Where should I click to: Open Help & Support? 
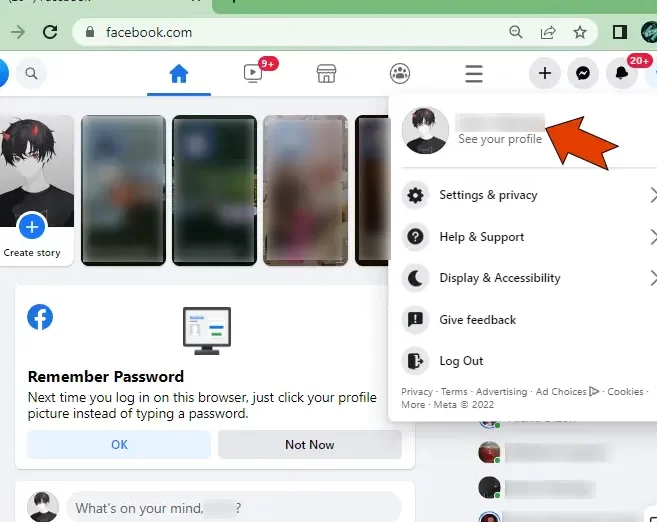pyautogui.click(x=528, y=237)
